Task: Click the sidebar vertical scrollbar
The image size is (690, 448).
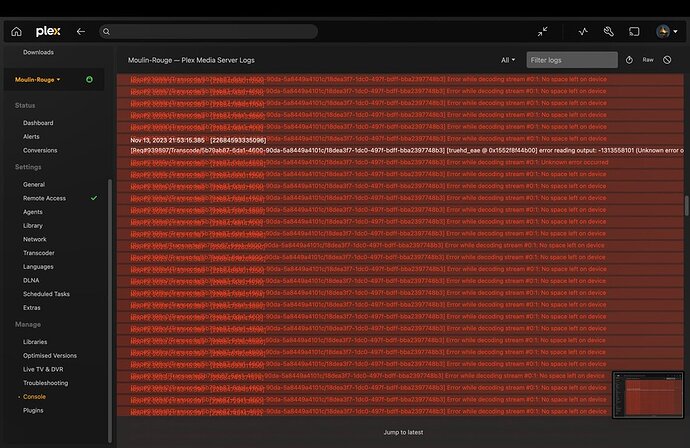Action: pos(110,311)
